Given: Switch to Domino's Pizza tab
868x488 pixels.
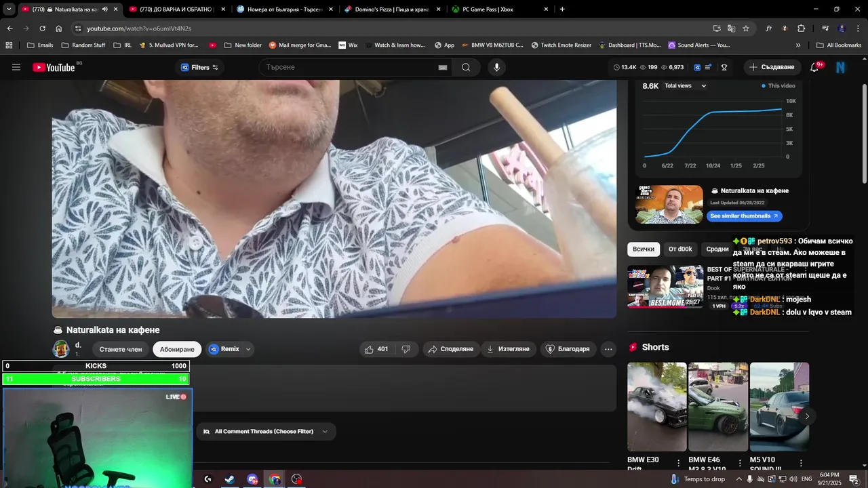Looking at the screenshot, I should [x=393, y=9].
